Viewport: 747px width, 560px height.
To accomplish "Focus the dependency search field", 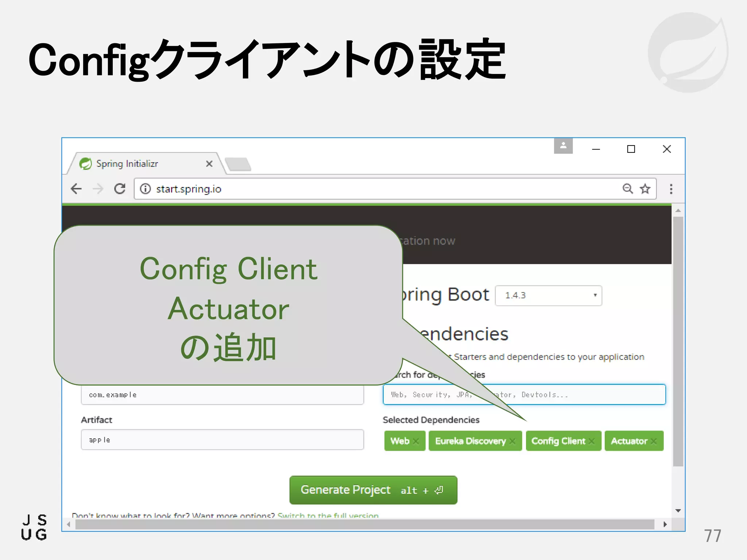I will point(524,394).
